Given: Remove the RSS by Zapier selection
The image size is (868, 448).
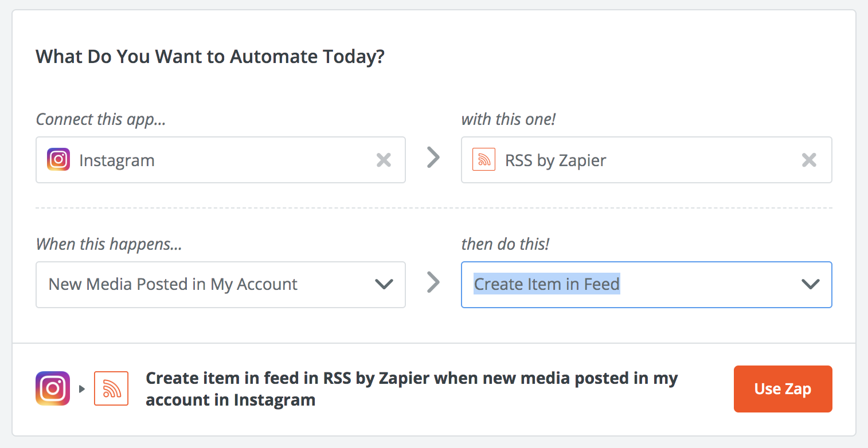Looking at the screenshot, I should tap(809, 160).
